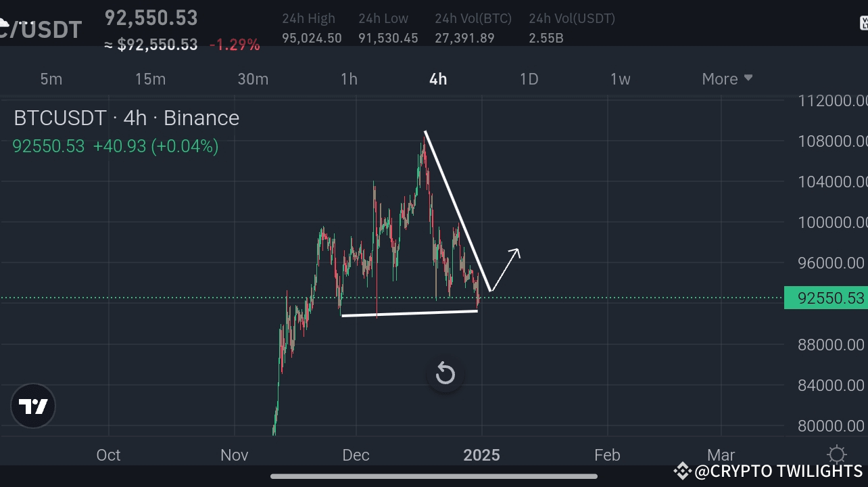Switch to the 1w weekly interval
The height and width of the screenshot is (487, 868).
pyautogui.click(x=620, y=78)
